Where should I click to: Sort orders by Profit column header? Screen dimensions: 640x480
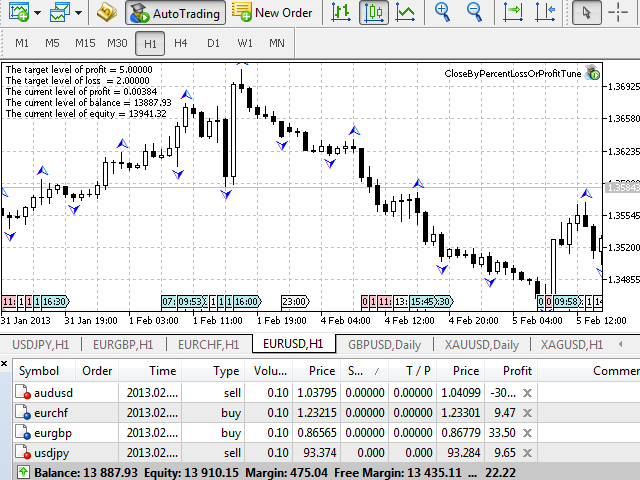click(x=517, y=370)
